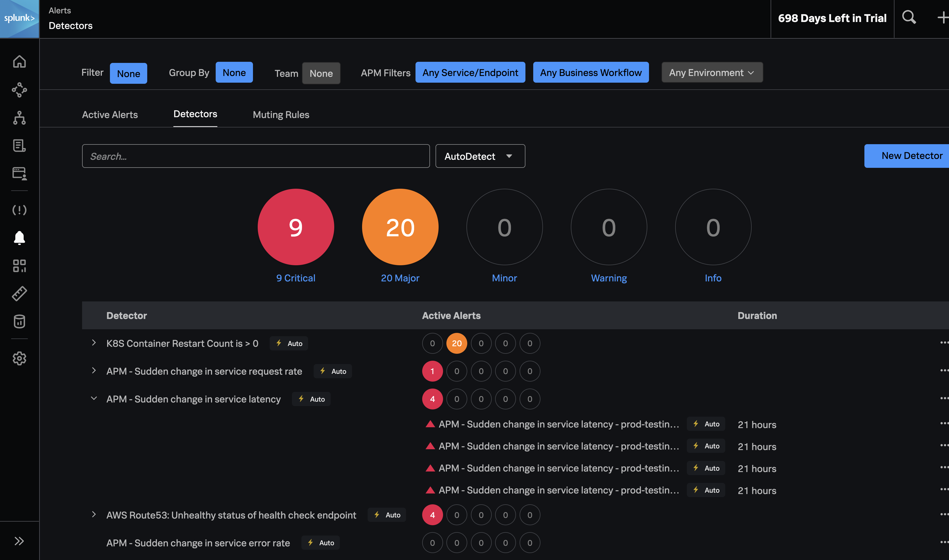Select the Alerts bell icon
This screenshot has height=560, width=949.
tap(19, 238)
